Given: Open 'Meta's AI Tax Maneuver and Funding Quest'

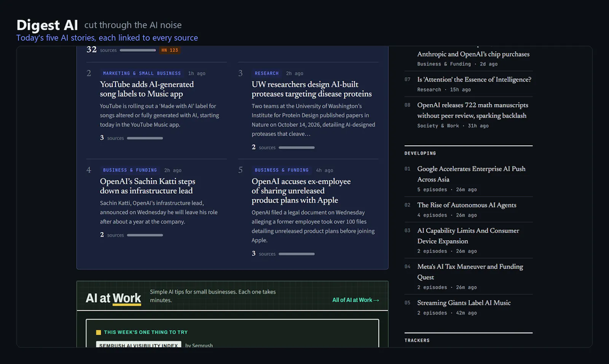Looking at the screenshot, I should [x=470, y=272].
